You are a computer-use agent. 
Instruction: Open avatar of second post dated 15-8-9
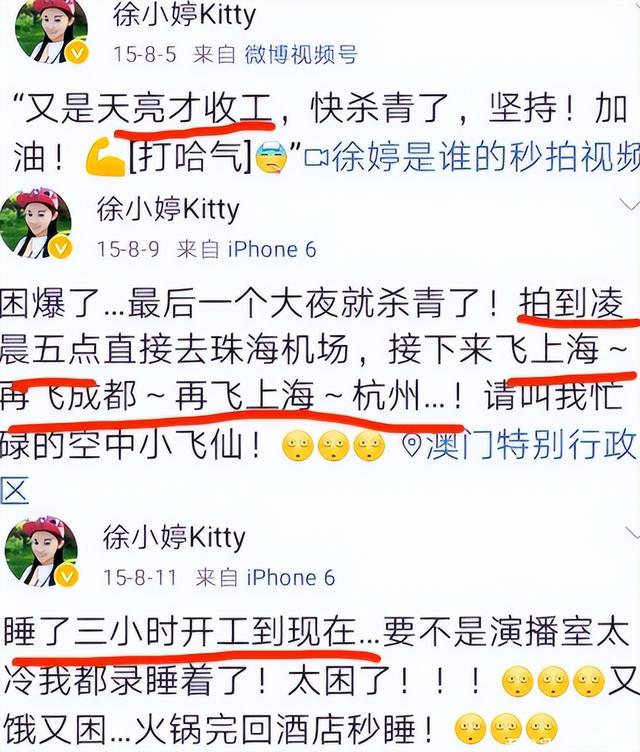[x=36, y=223]
